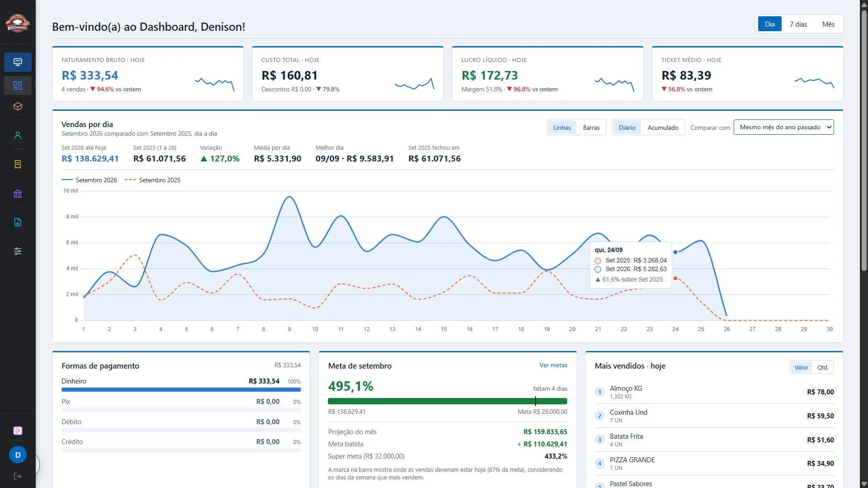Switch the chart to Barras view
Viewport: 868px width, 488px height.
(591, 128)
